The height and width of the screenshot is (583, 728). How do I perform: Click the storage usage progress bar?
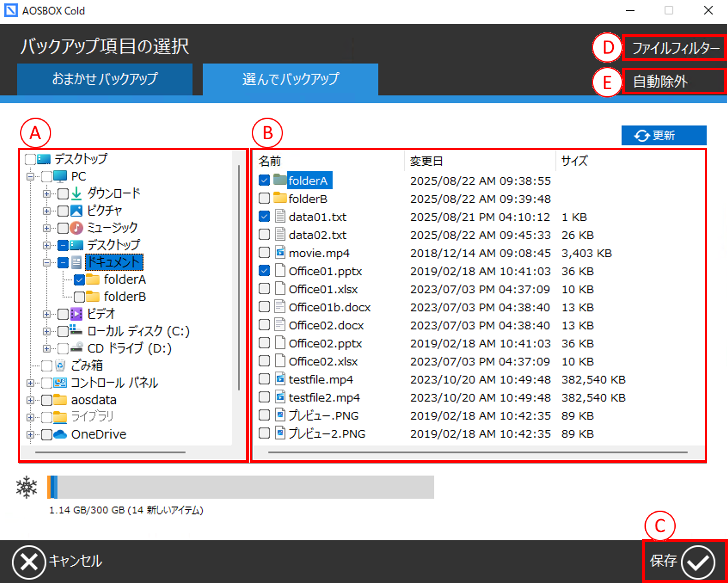(240, 487)
